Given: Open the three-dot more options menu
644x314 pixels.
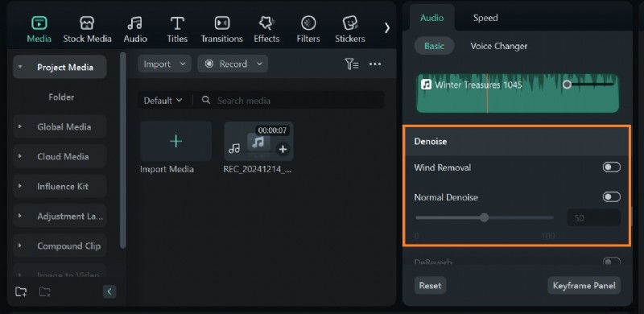Looking at the screenshot, I should [x=375, y=64].
